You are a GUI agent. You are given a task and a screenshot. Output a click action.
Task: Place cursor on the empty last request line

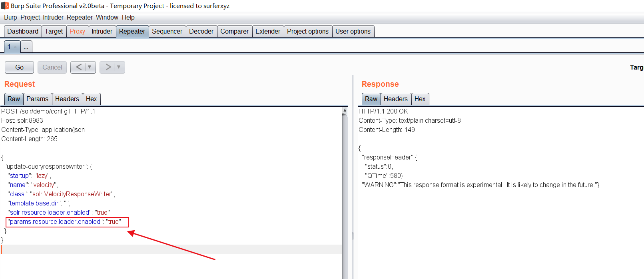pyautogui.click(x=171, y=249)
